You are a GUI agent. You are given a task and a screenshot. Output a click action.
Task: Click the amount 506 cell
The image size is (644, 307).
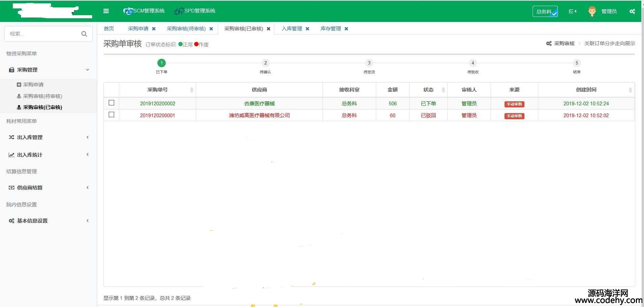click(392, 104)
